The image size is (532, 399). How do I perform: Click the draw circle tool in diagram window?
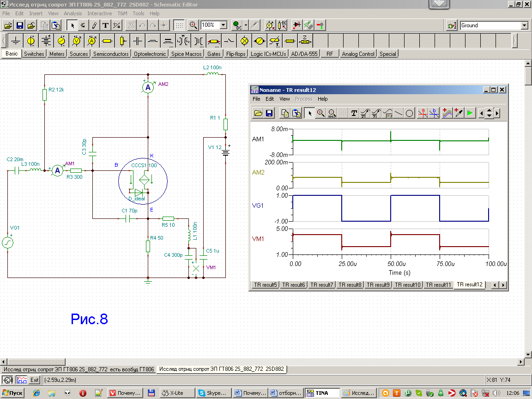point(409,113)
